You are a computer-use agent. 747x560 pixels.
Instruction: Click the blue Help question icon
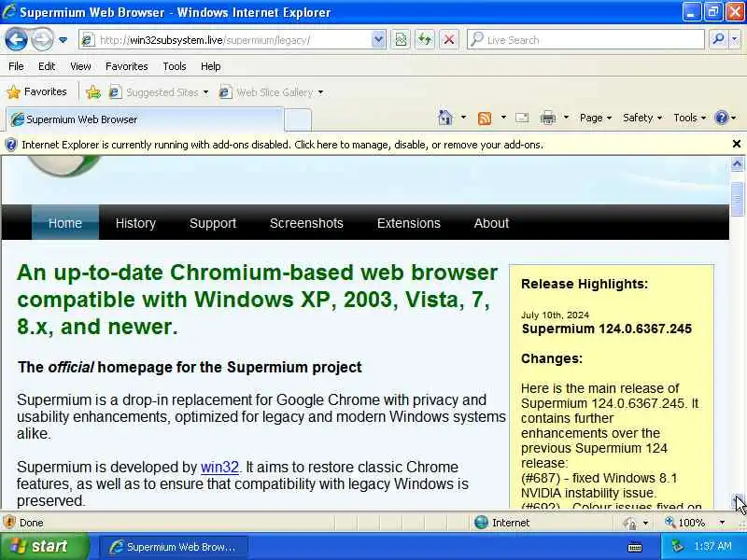tap(721, 118)
